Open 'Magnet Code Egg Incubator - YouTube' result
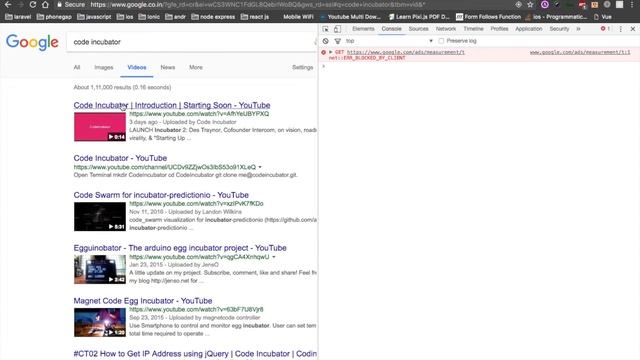Screen dimensions: 640x360 coord(143,301)
